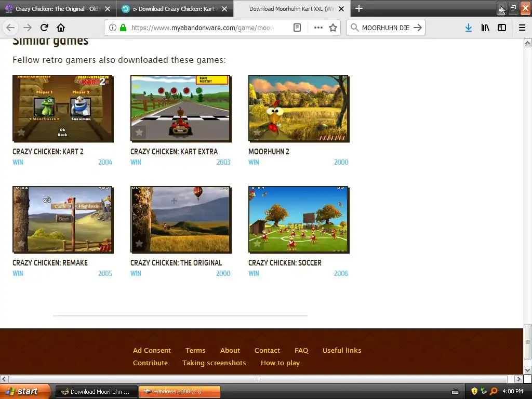
Task: Click the vertical scrollbar down arrow
Action: click(x=527, y=370)
